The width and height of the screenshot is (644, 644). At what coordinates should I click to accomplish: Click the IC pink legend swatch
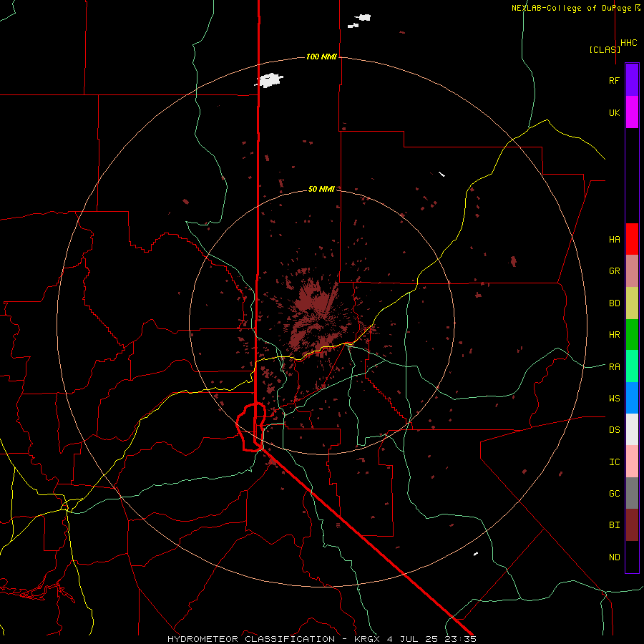point(632,462)
